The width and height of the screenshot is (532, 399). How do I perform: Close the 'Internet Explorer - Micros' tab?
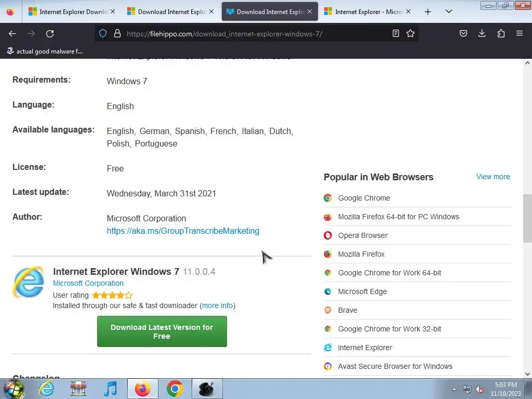408,11
